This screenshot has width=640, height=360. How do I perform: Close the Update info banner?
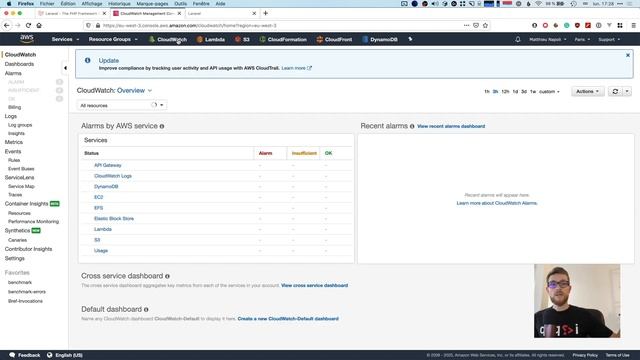(628, 55)
